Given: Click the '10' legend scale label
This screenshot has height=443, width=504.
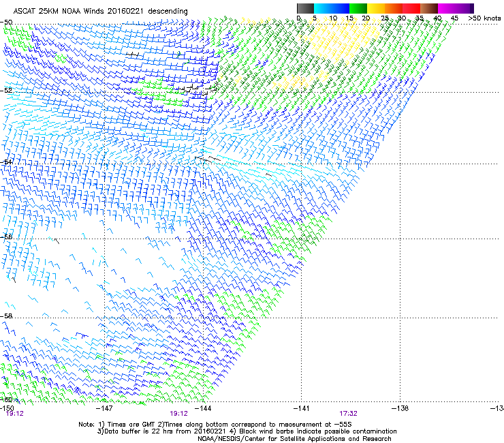Looking at the screenshot, I should 333,18.
